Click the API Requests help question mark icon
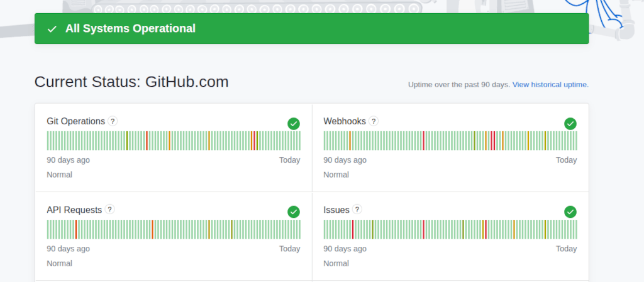The width and height of the screenshot is (644, 282). [x=109, y=210]
